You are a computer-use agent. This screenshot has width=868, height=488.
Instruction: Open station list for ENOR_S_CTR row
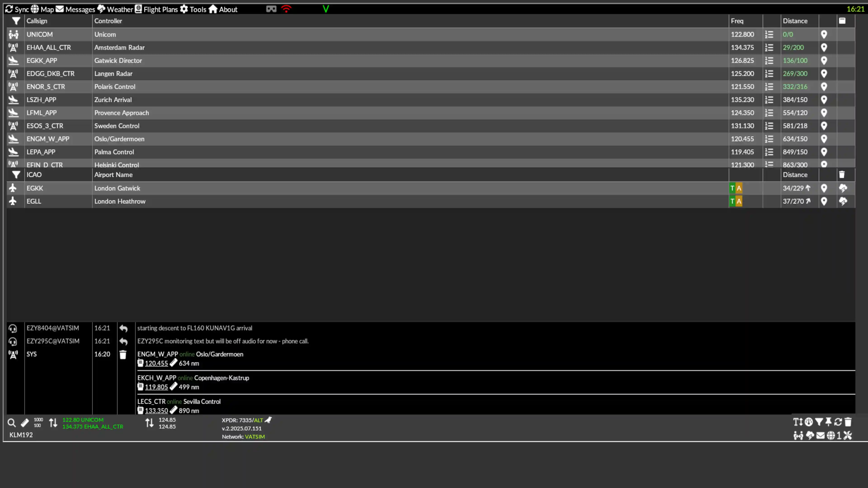pos(769,87)
